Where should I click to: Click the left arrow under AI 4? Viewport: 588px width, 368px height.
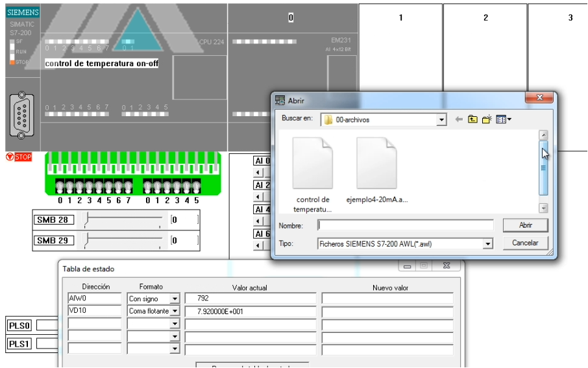point(258,221)
